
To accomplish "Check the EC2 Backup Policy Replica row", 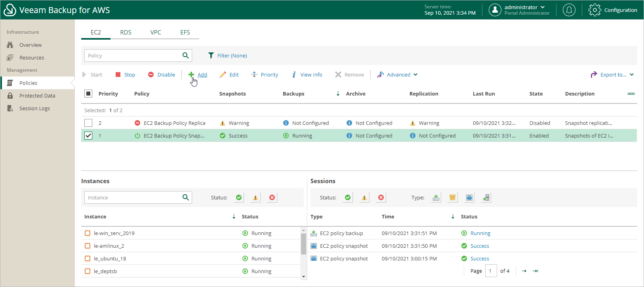I will [x=88, y=123].
